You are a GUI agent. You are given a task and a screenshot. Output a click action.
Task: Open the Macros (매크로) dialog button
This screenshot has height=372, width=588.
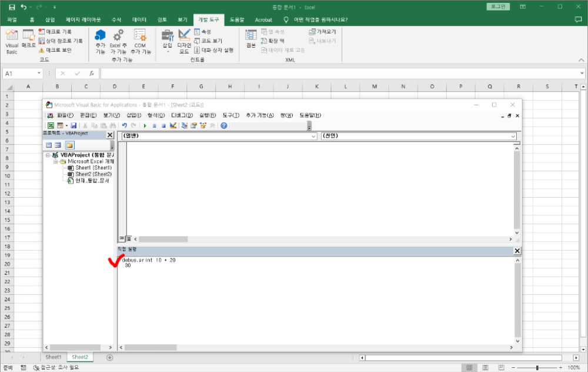(28, 39)
